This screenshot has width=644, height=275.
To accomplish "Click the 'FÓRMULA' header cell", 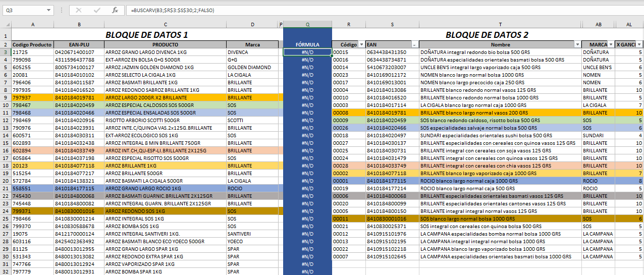I will point(307,44).
